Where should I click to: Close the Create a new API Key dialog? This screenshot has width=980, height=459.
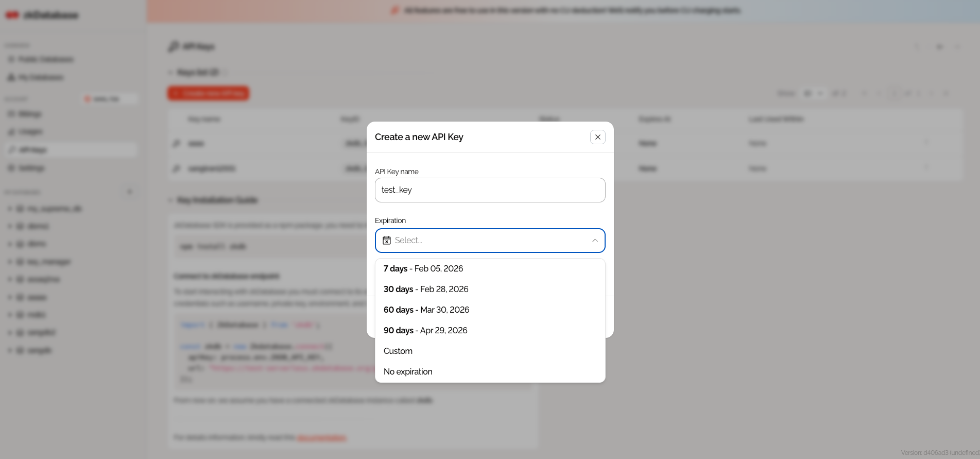597,137
